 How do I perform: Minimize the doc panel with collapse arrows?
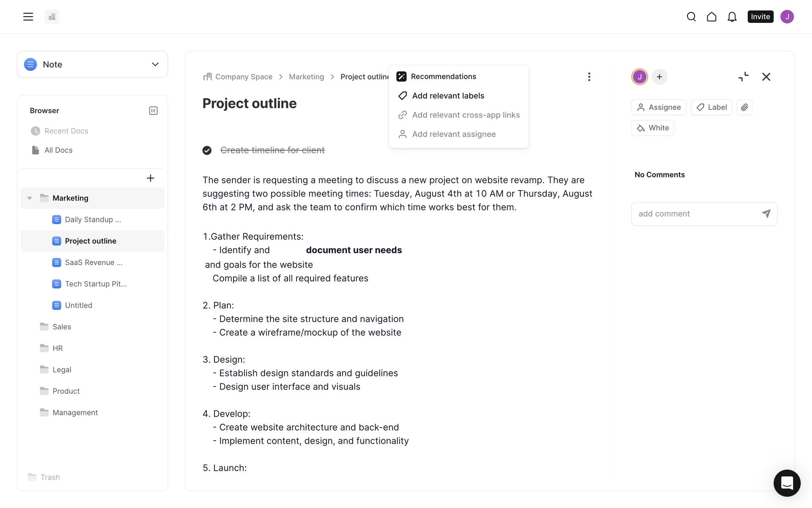pyautogui.click(x=743, y=77)
